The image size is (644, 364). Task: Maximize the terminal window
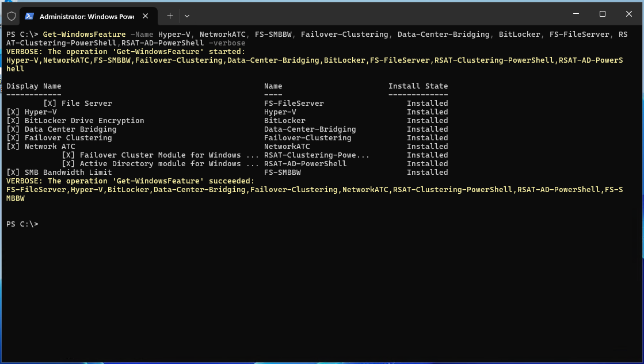point(603,14)
